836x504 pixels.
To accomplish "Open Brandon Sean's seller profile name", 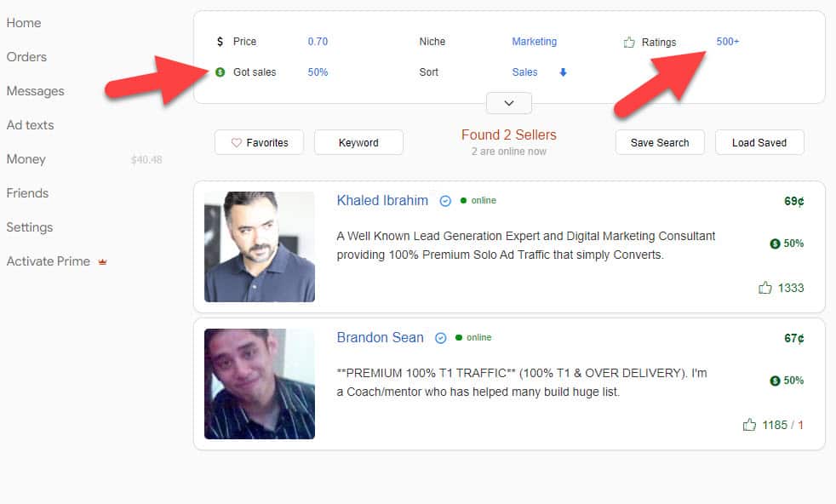I will [381, 338].
